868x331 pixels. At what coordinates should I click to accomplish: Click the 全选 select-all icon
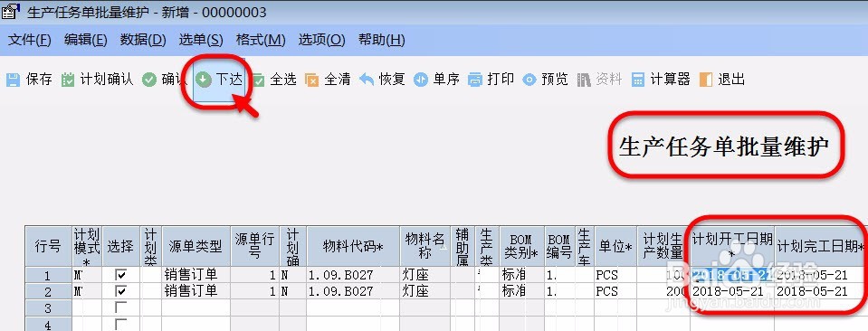coord(258,80)
